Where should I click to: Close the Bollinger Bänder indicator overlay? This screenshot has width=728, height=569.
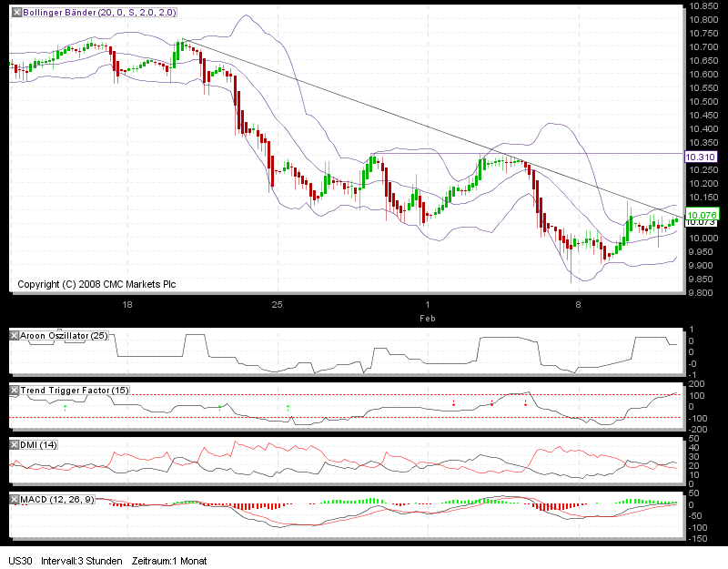16,13
